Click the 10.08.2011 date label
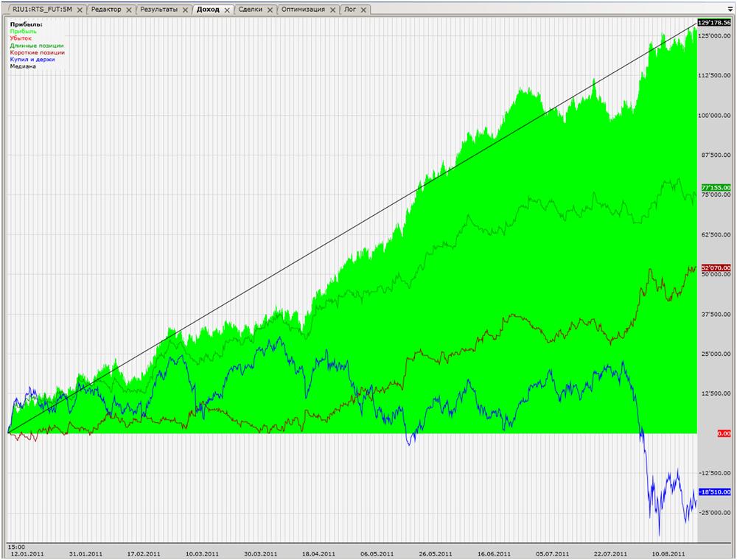Viewport: 737px width, 560px height. [x=668, y=554]
